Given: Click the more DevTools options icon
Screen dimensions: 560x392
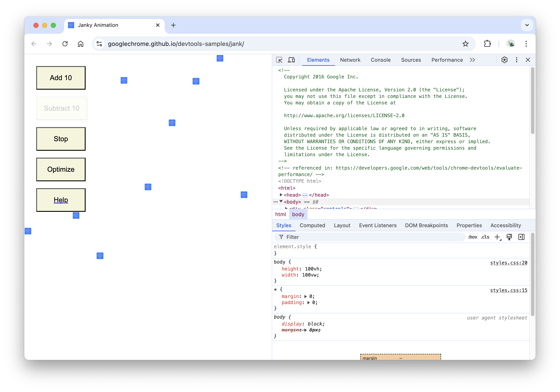Looking at the screenshot, I should pyautogui.click(x=517, y=60).
